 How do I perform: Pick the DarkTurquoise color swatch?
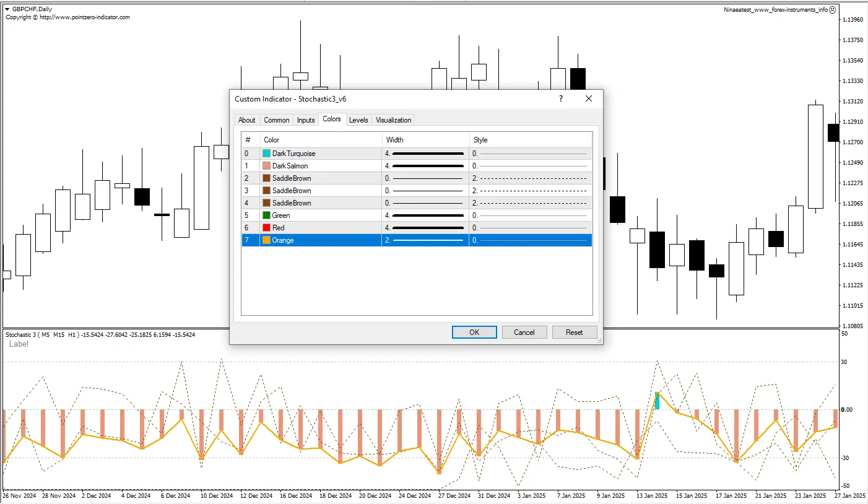(x=267, y=154)
